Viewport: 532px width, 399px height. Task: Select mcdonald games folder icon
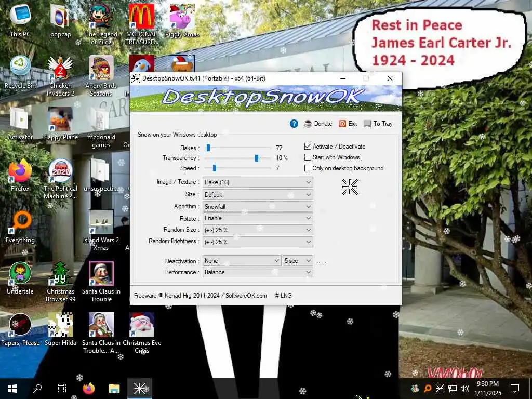101,127
